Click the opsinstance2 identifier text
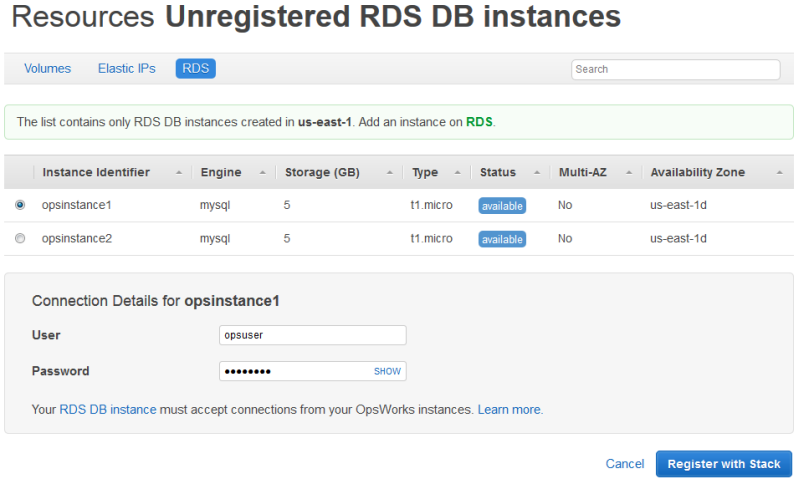The image size is (800, 482). 77,238
